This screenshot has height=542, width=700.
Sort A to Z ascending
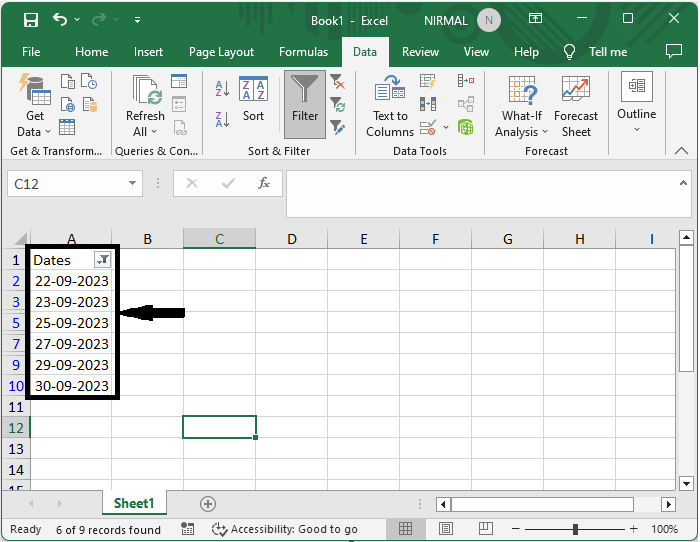222,88
